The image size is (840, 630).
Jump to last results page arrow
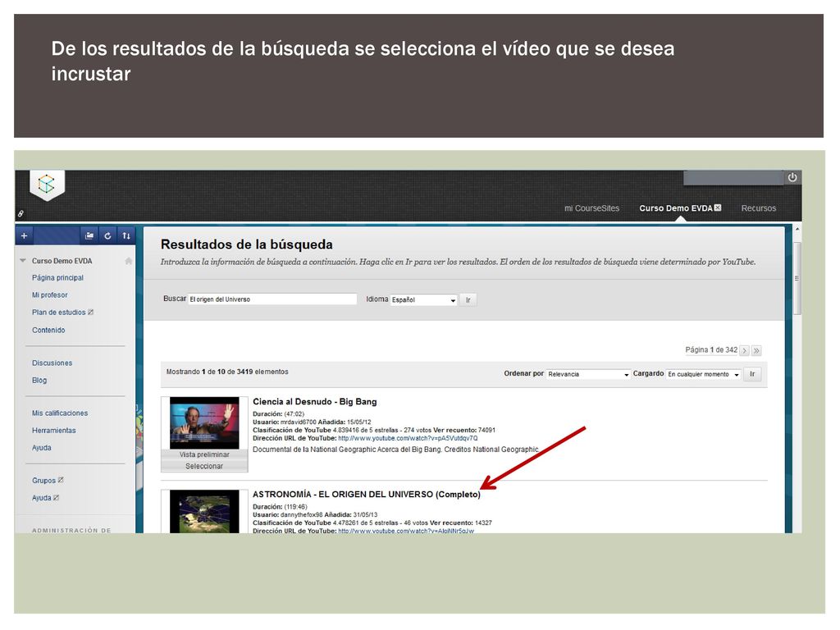pyautogui.click(x=756, y=350)
